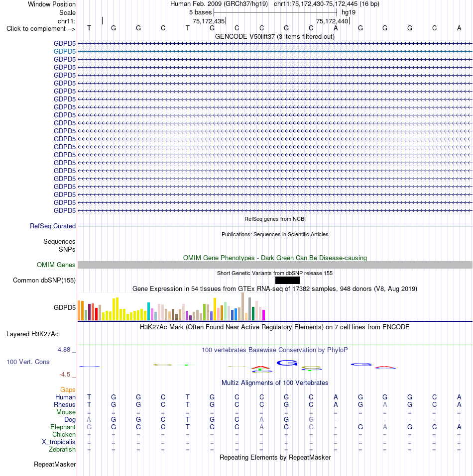Click the large blue G in PhyloP logo

point(287,363)
